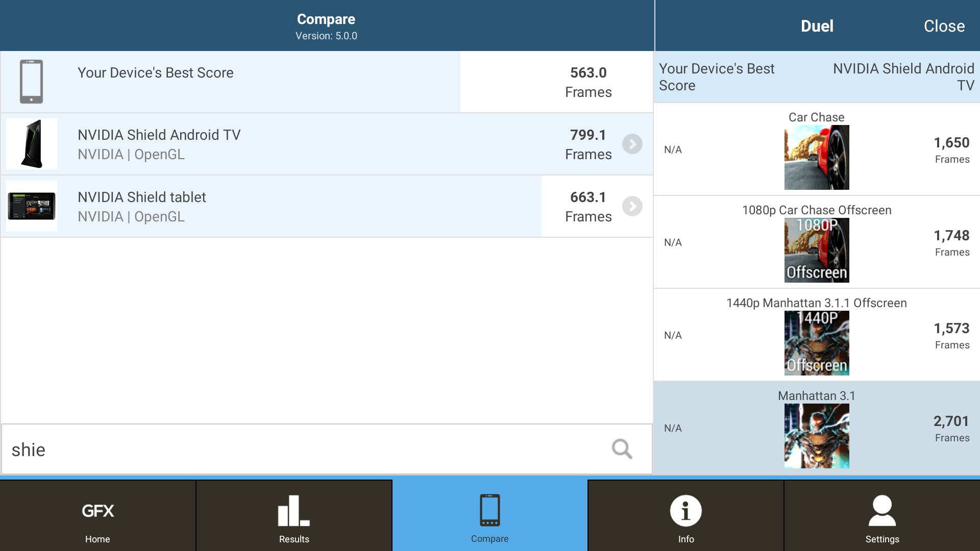Image resolution: width=980 pixels, height=551 pixels.
Task: Click 'NVIDIA Shield Android TV' list name
Action: [159, 135]
